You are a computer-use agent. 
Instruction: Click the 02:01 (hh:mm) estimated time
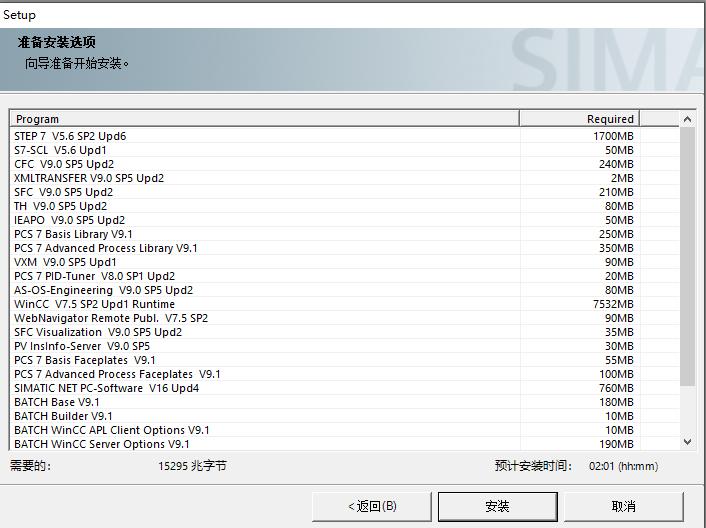click(x=624, y=466)
